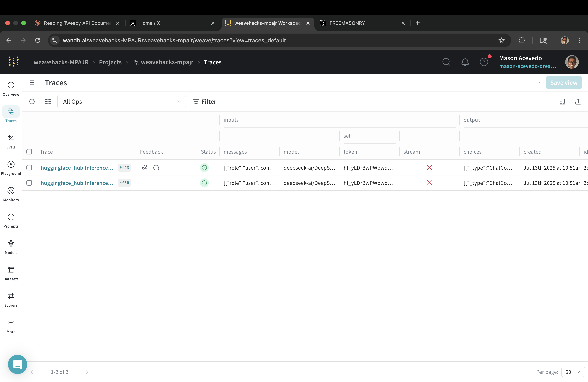Toggle the select-all traces header checkbox
The height and width of the screenshot is (382, 588).
29,152
